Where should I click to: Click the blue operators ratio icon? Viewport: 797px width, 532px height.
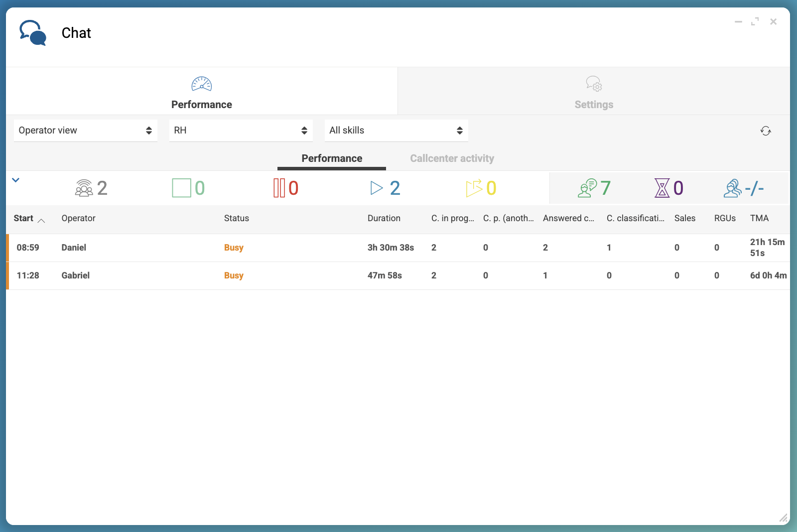point(732,188)
